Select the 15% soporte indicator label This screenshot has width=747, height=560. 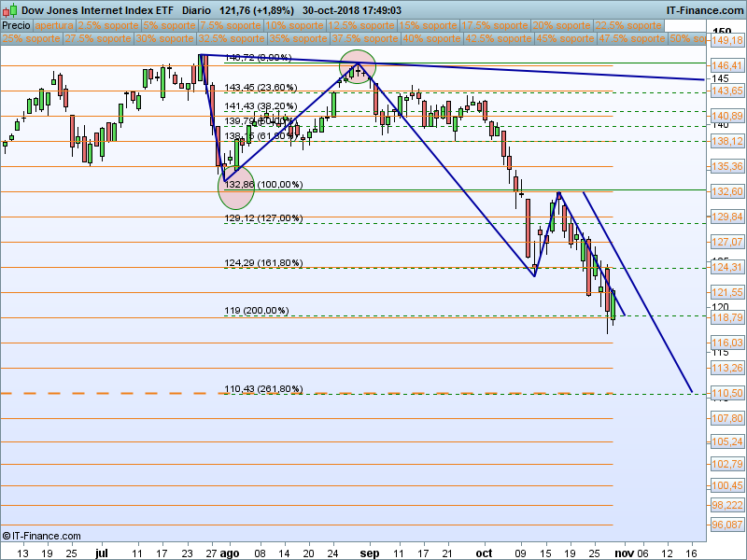pos(428,25)
